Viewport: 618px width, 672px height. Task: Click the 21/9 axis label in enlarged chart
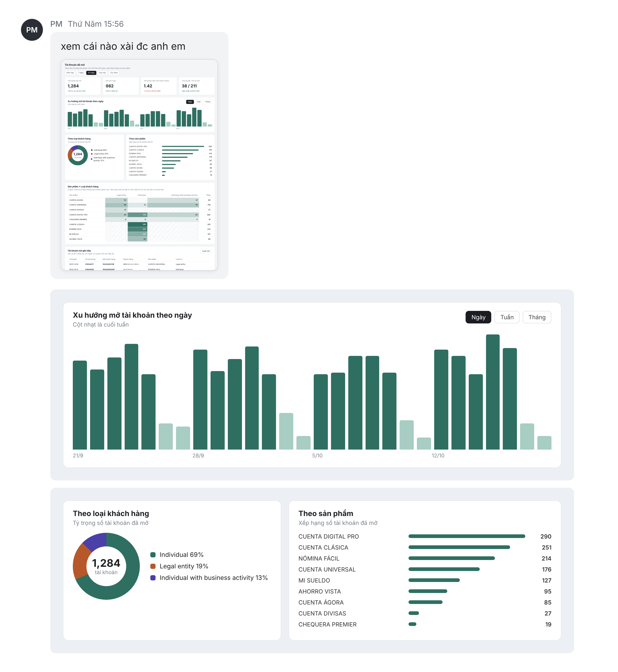(x=78, y=456)
